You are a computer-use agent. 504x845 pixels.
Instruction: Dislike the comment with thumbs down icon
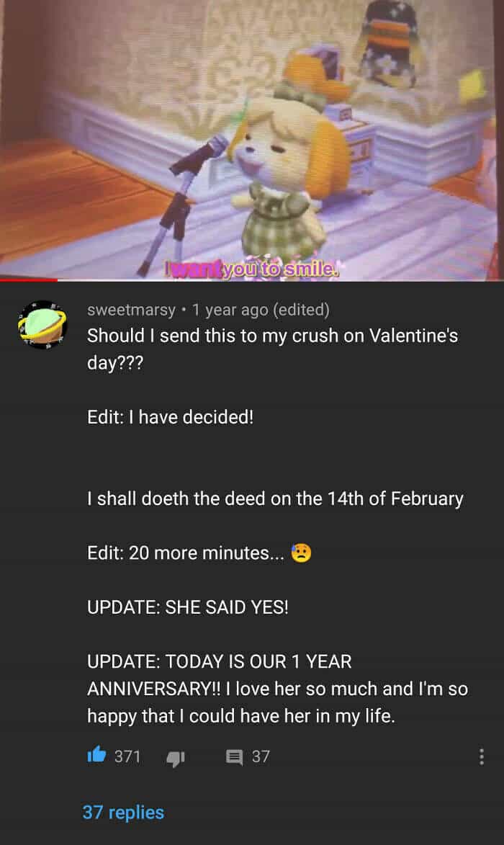pos(176,759)
